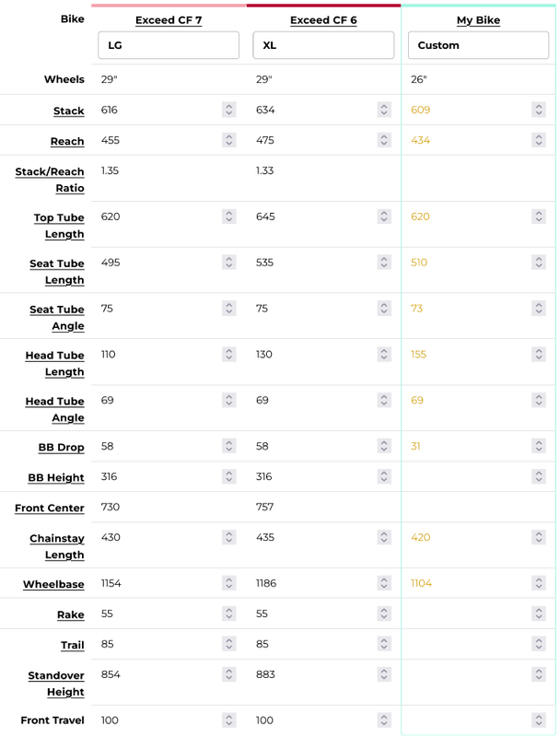
Task: Click stepper for Exceed CF 7 Wheelbase
Action: tap(228, 583)
